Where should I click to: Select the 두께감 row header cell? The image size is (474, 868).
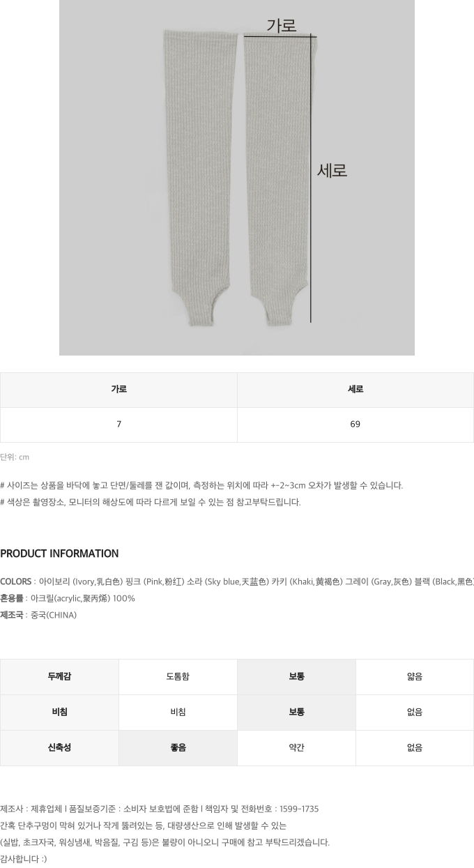pos(59,676)
